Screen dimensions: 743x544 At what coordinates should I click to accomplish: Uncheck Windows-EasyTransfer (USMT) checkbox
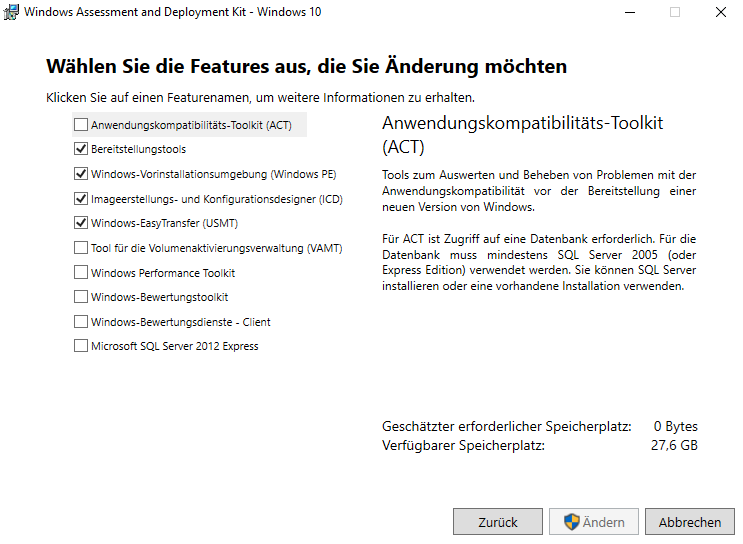point(81,223)
